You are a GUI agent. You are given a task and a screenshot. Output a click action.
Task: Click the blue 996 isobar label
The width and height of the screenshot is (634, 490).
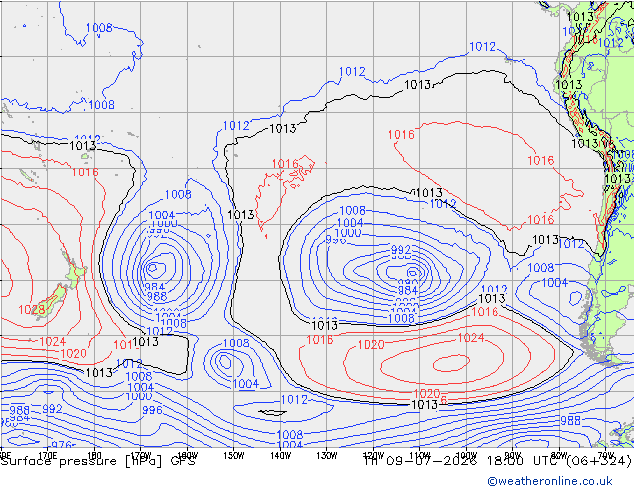pos(152,410)
